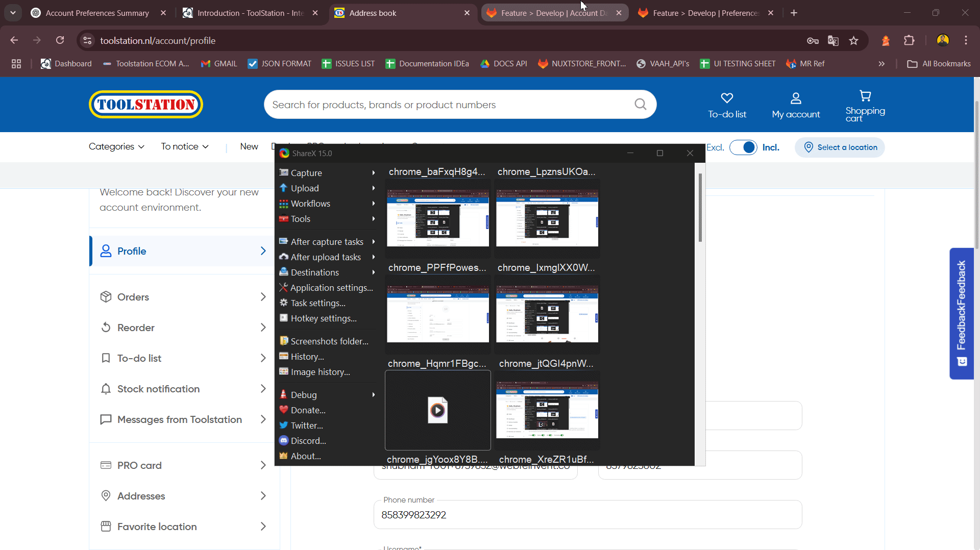This screenshot has width=980, height=550.
Task: Open Chrome extensions puzzle icon
Action: [909, 41]
